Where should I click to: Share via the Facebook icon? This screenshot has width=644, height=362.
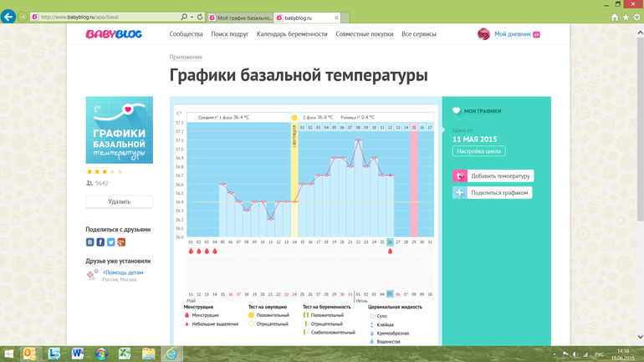(x=100, y=242)
